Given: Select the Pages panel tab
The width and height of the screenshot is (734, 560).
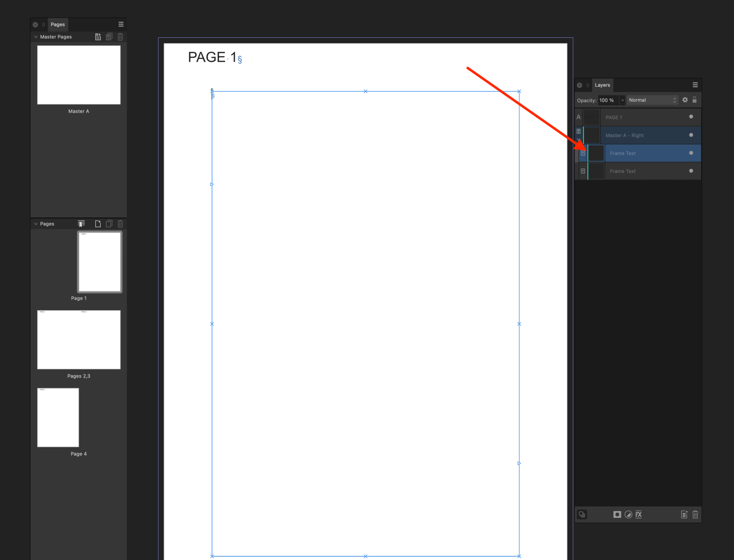Looking at the screenshot, I should [x=58, y=24].
